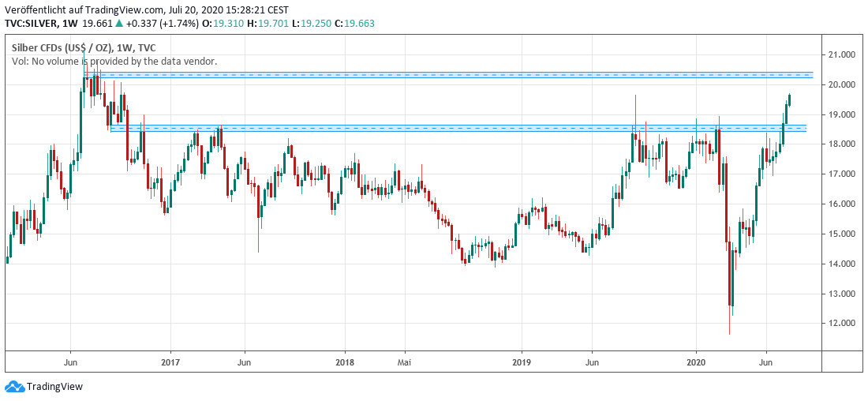Click the 16.000 price axis label
868x401 pixels.
pyautogui.click(x=843, y=204)
